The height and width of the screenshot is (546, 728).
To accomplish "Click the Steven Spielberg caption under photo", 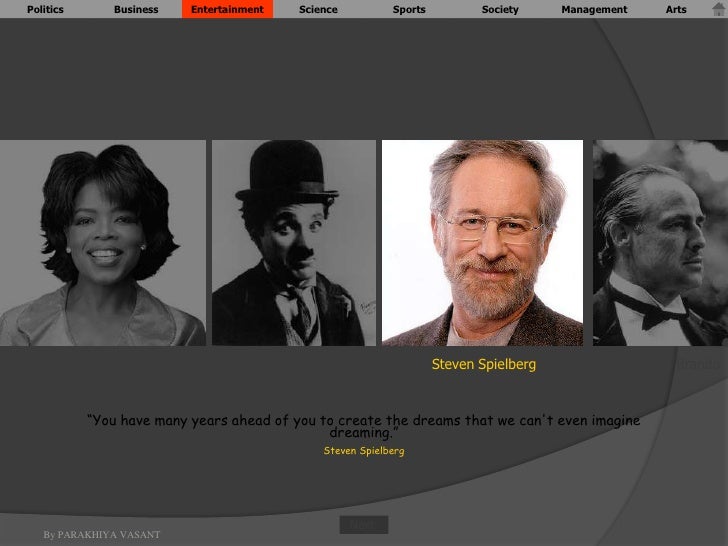I will click(484, 364).
